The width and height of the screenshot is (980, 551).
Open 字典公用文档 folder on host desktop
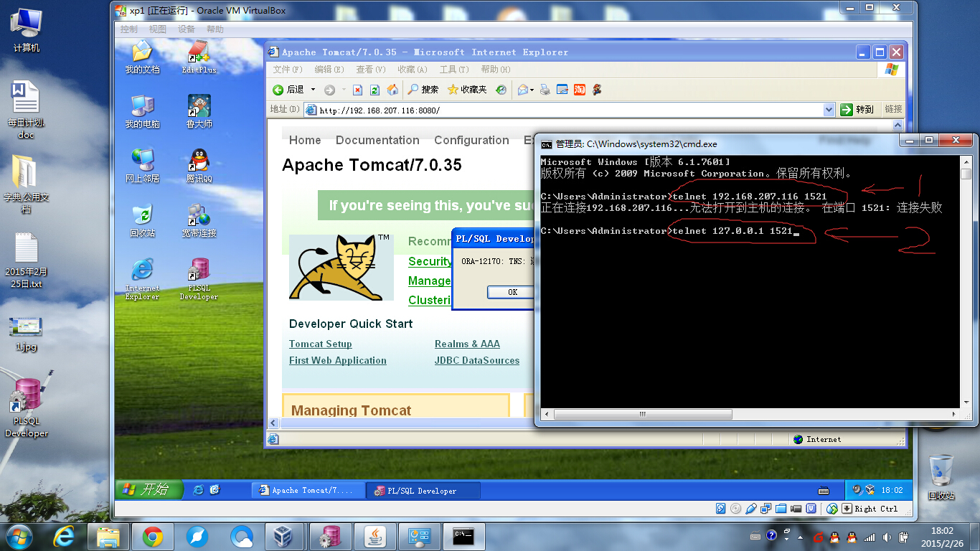[26, 184]
